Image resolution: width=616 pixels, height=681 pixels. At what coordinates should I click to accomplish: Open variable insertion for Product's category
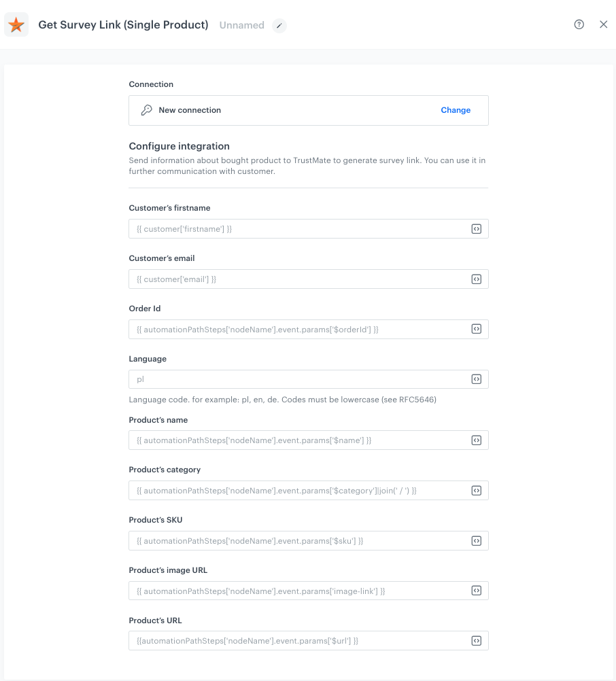tap(477, 490)
